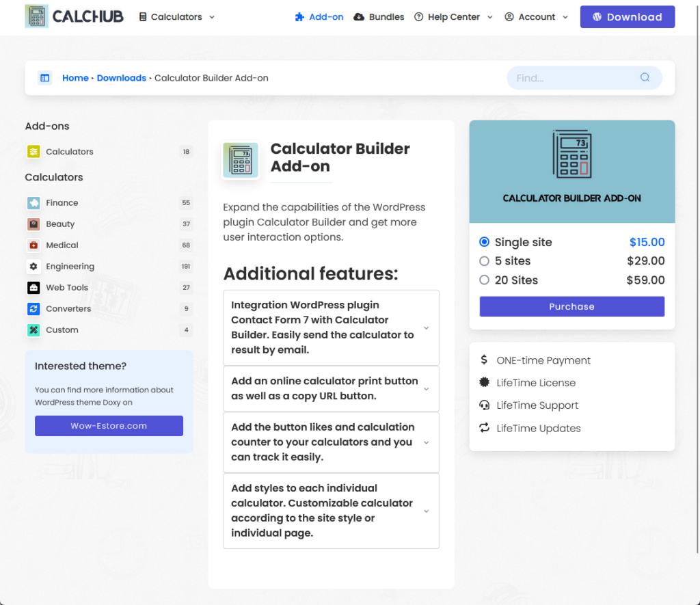Open the Calculators add-ons link

[70, 152]
